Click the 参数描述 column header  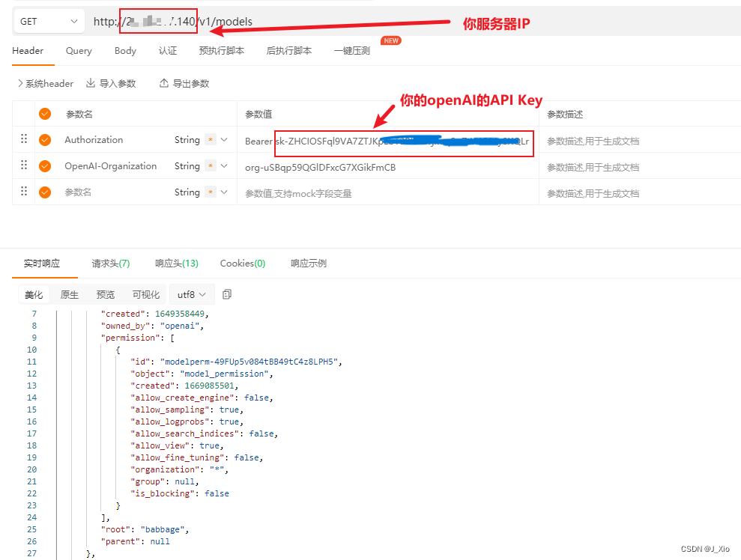point(565,115)
